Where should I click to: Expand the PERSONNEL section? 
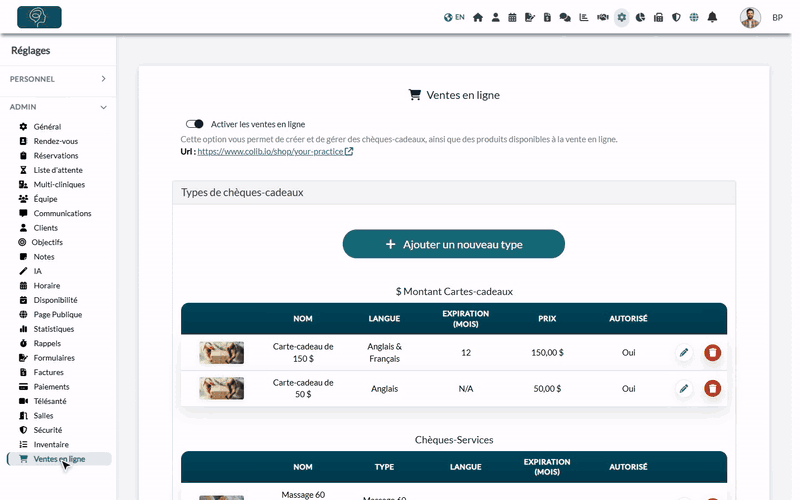pyautogui.click(x=58, y=79)
